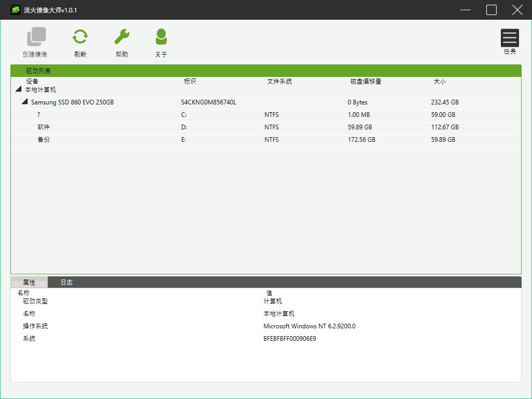Click the D: drive letter cell

click(184, 127)
